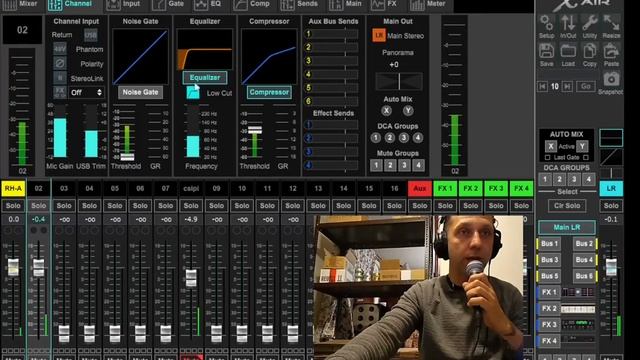Viewport: 640px width, 360px height.
Task: Click the Resize arrows icon
Action: click(611, 23)
